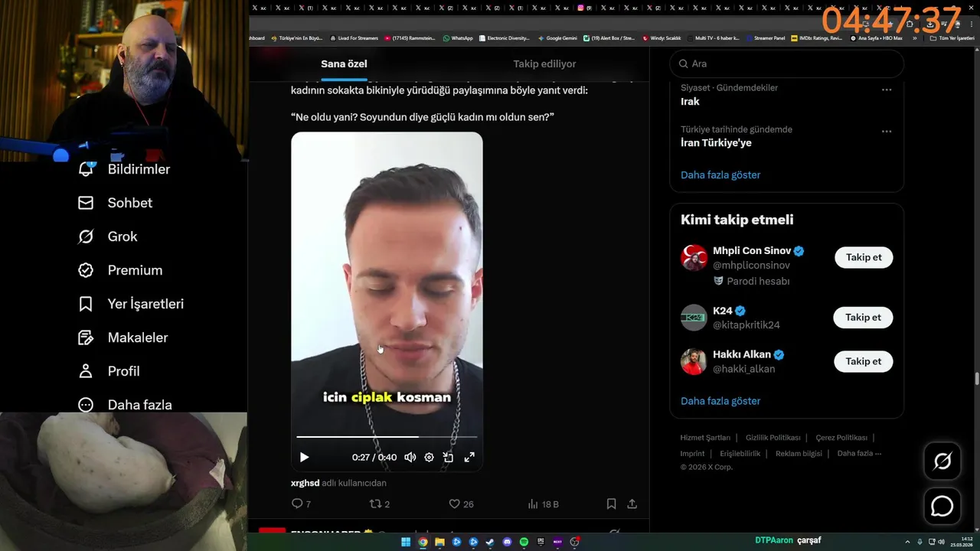The height and width of the screenshot is (551, 980).
Task: View analytics showing 18 B views
Action: coord(544,504)
